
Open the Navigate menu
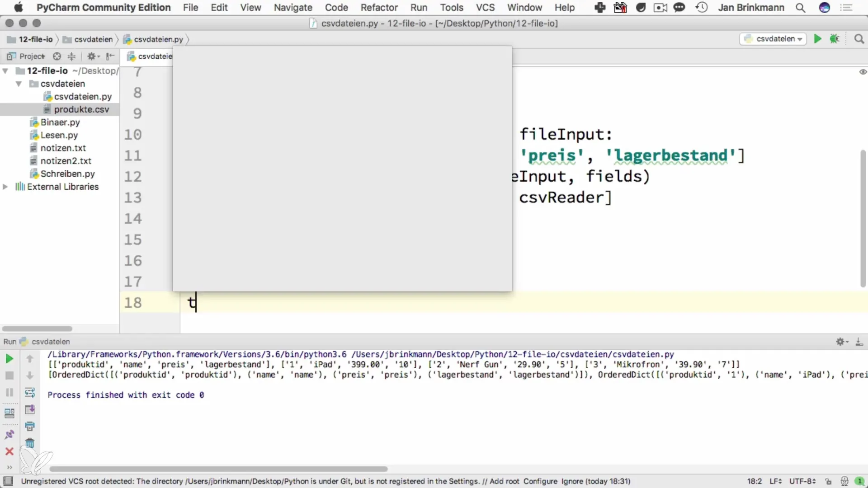pyautogui.click(x=293, y=8)
